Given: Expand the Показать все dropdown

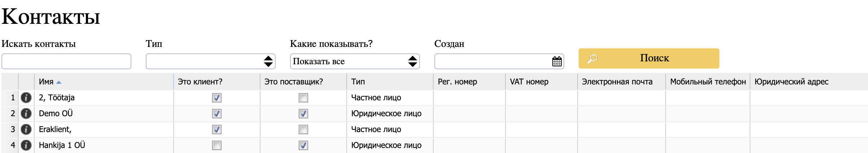Looking at the screenshot, I should 355,61.
